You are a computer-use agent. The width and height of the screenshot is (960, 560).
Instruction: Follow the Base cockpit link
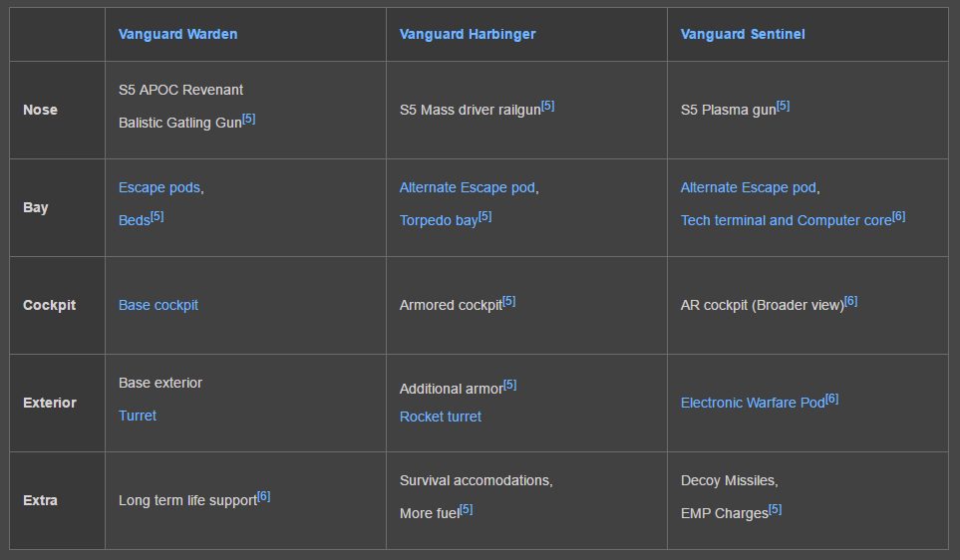point(159,305)
